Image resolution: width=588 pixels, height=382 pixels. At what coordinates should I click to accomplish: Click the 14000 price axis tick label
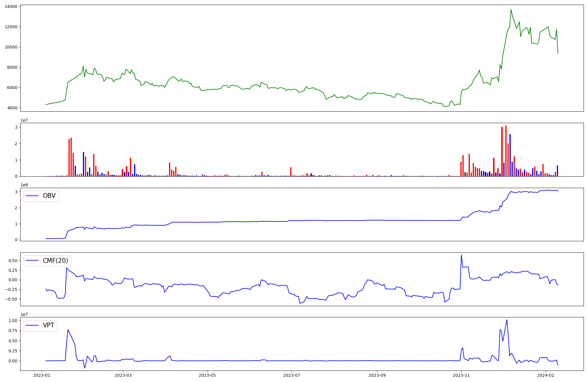(x=11, y=6)
